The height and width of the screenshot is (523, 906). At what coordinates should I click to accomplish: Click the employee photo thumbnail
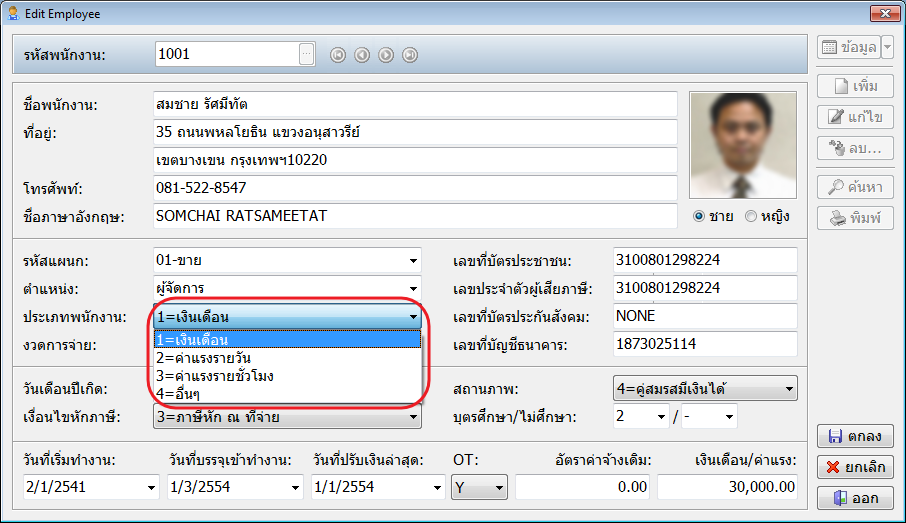tap(743, 146)
